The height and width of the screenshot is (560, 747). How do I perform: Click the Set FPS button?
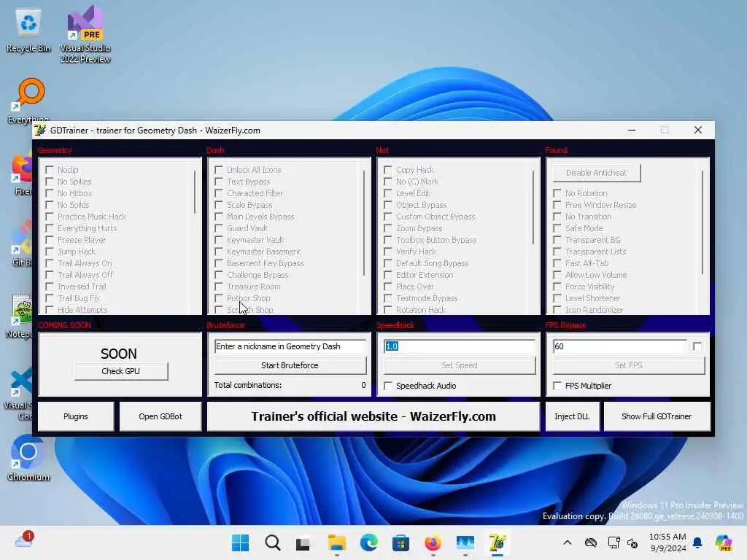(628, 365)
